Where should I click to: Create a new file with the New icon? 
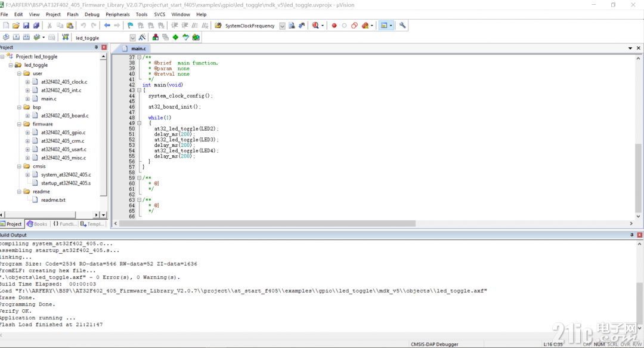[x=6, y=26]
